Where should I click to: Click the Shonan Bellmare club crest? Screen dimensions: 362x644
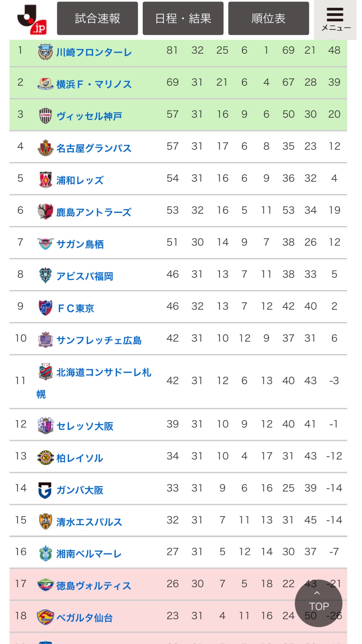pyautogui.click(x=45, y=554)
